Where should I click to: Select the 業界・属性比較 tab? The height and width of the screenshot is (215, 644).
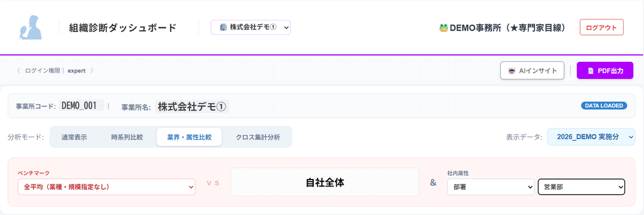(x=189, y=137)
